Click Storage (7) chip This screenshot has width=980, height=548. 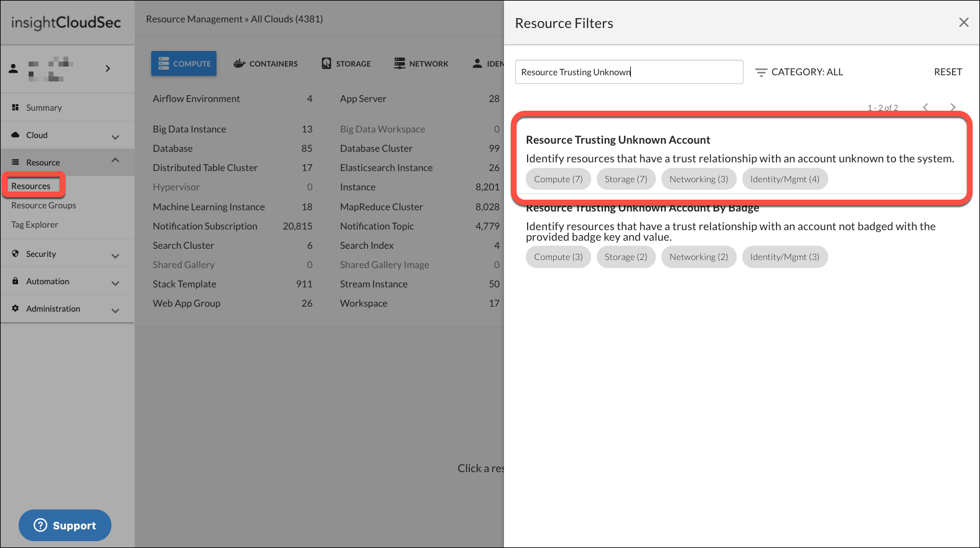(x=626, y=179)
